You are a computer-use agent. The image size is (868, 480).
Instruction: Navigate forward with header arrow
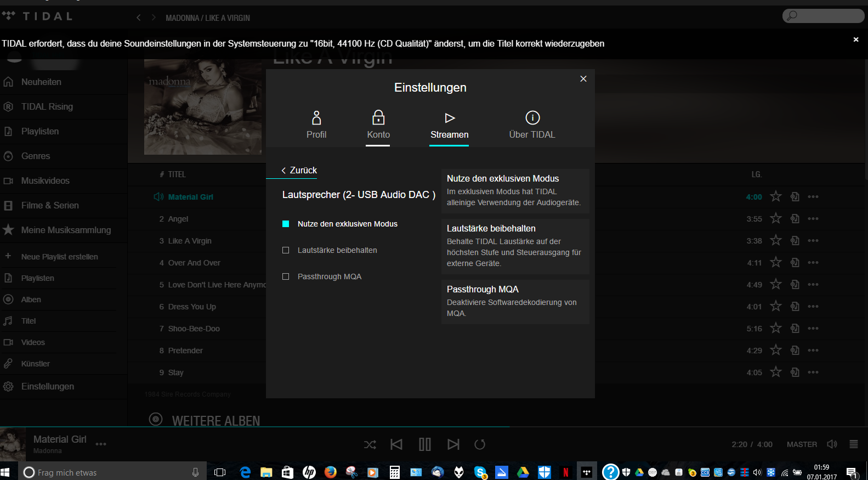click(154, 18)
